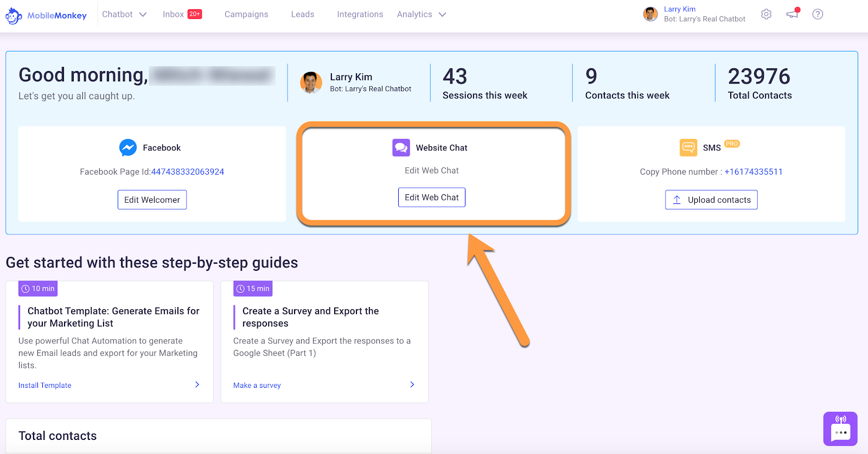The image size is (868, 454).
Task: Click the MobileMonkey logo
Action: pyautogui.click(x=46, y=15)
